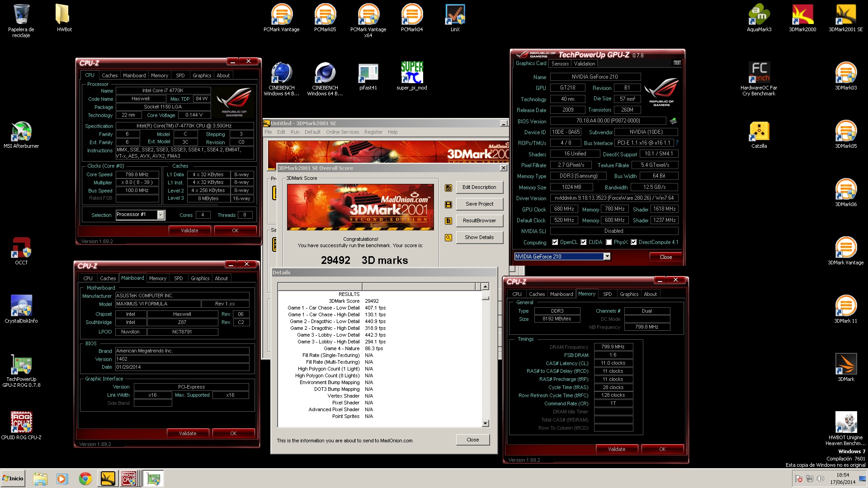Screen dimensions: 868x488
Task: Open the 3DMark2000 shortcut
Action: click(x=802, y=18)
